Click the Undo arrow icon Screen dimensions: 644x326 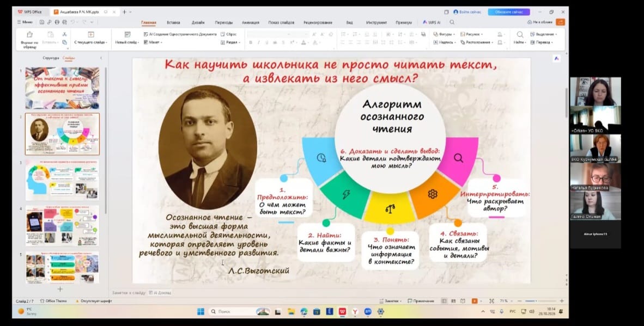pyautogui.click(x=72, y=22)
